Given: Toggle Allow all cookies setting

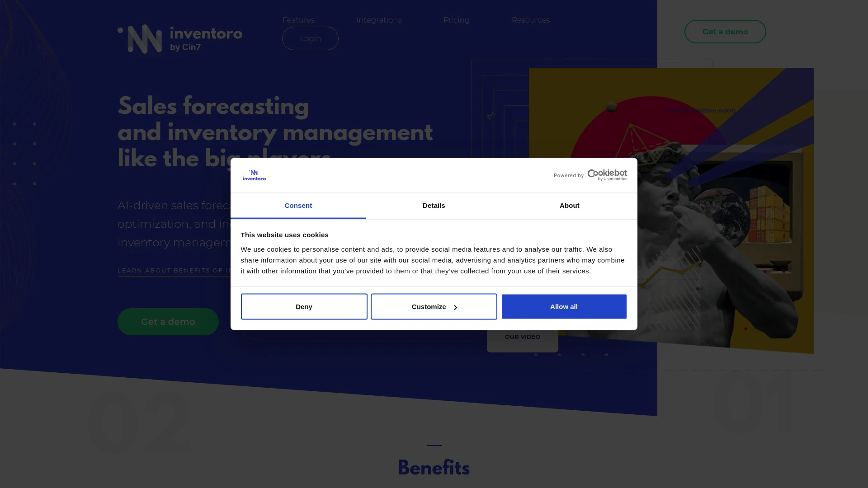Looking at the screenshot, I should point(563,306).
